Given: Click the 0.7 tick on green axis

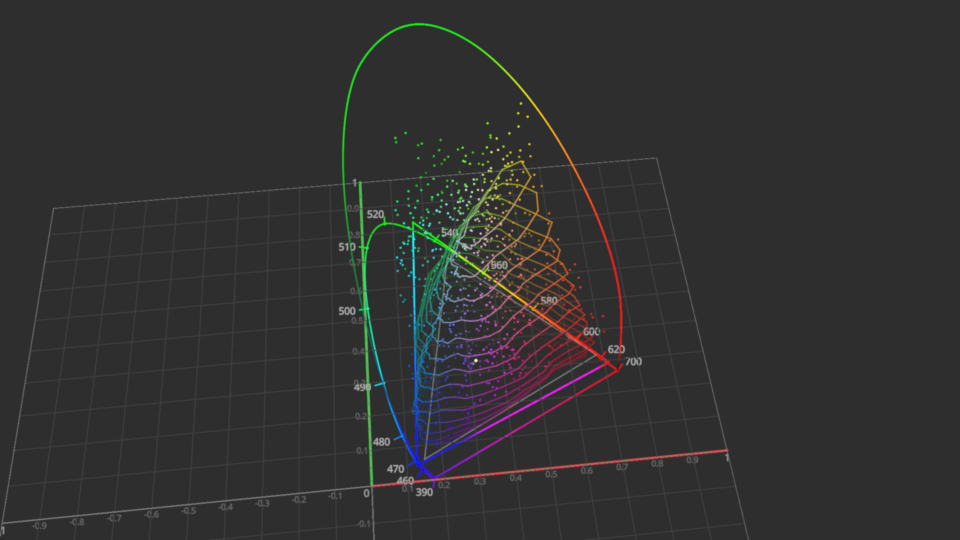Looking at the screenshot, I should 355,263.
